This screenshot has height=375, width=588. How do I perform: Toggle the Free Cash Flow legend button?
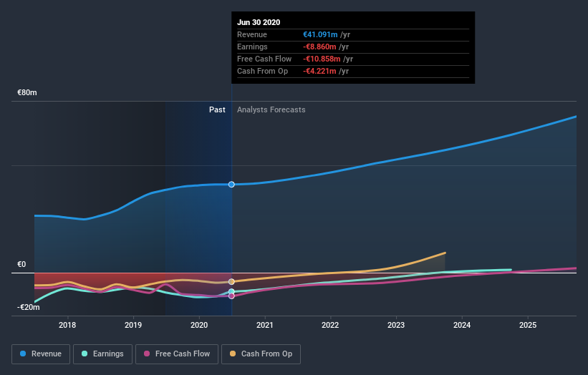177,354
